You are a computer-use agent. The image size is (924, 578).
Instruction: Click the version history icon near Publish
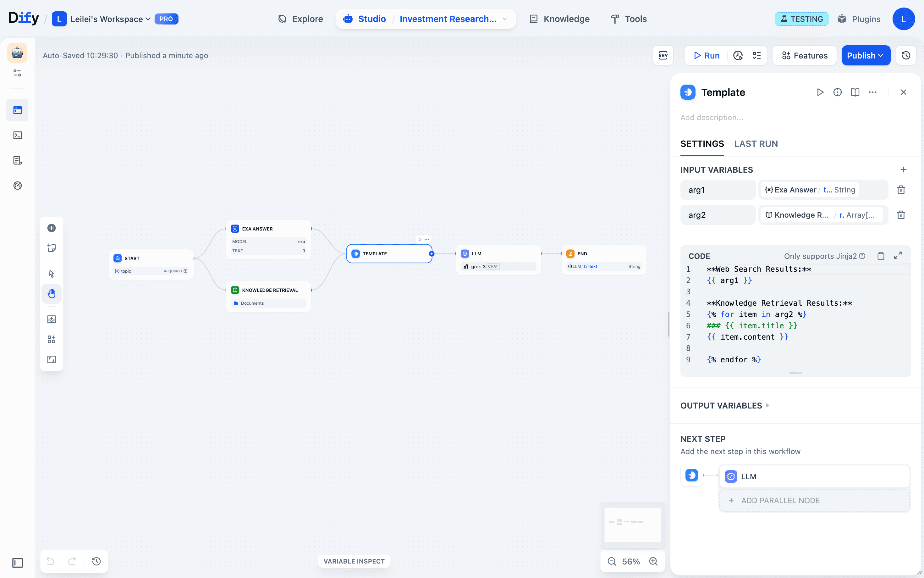click(x=906, y=55)
